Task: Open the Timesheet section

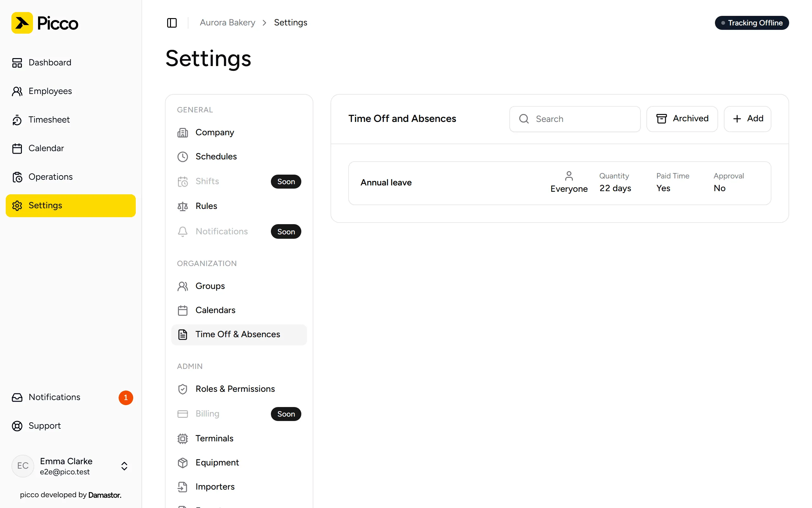Action: tap(70, 120)
